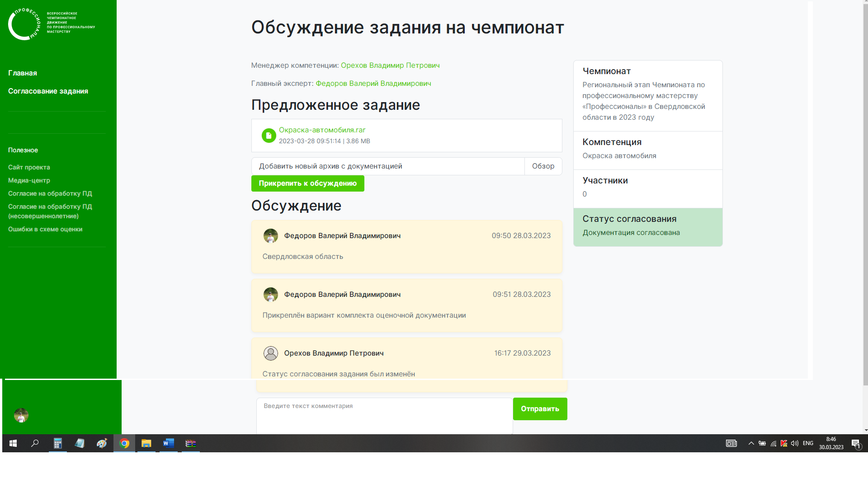Click Обзор to browse for an archive
868x488 pixels.
pos(543,166)
